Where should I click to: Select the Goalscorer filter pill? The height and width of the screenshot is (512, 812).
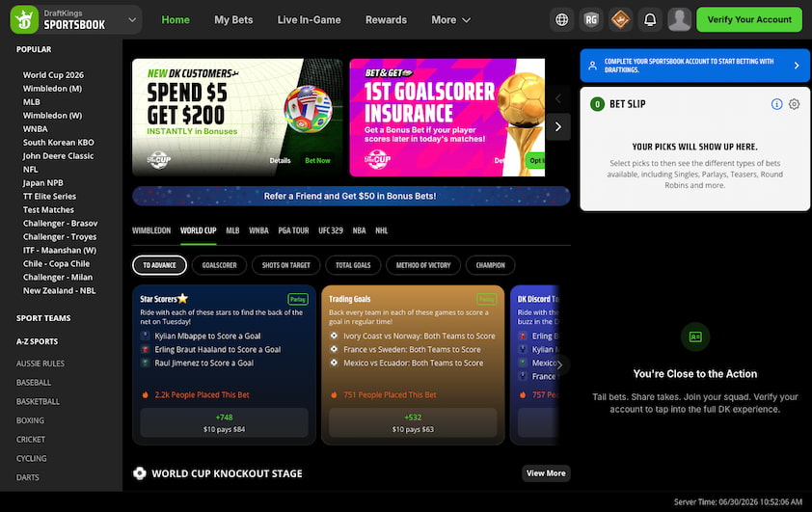(x=219, y=265)
